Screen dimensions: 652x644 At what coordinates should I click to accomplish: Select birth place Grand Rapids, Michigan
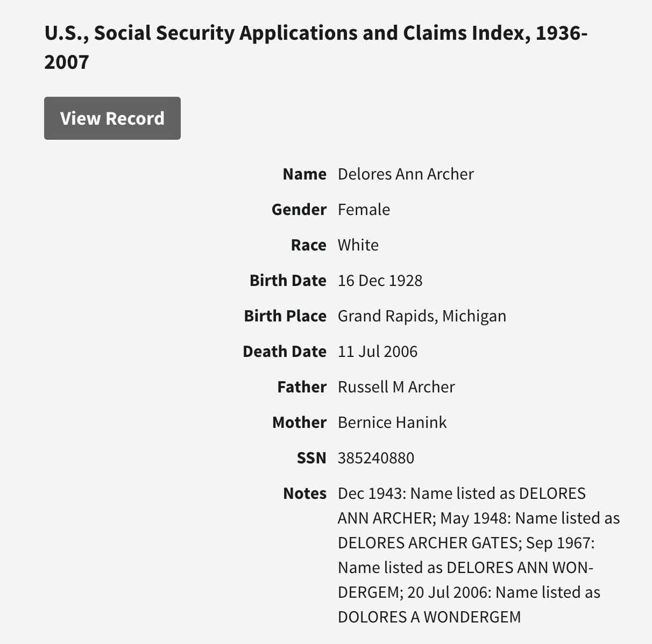pos(422,316)
